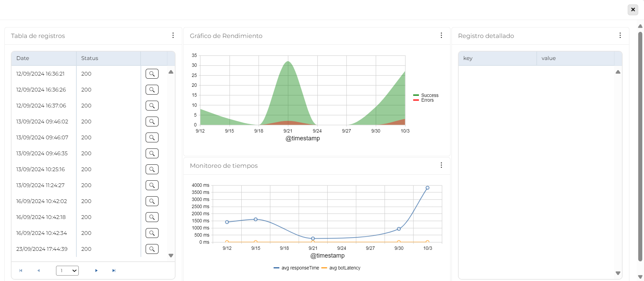Open the Gráfico de Rendimiento kebab menu
The height and width of the screenshot is (281, 644).
[441, 35]
